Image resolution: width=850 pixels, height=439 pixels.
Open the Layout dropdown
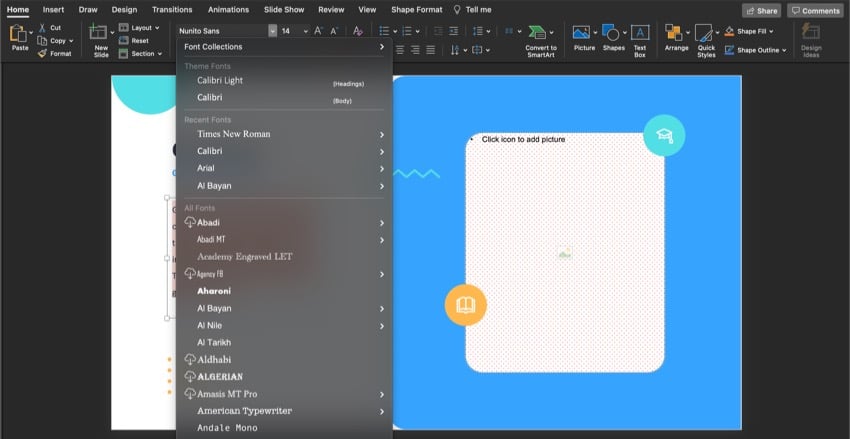pyautogui.click(x=141, y=28)
